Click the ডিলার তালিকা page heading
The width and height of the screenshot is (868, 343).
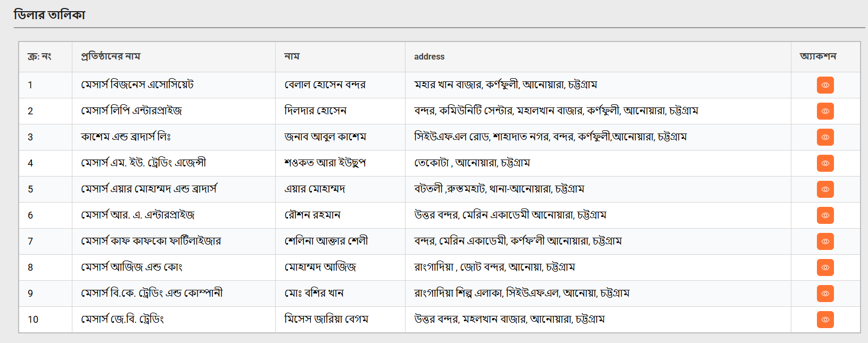coord(49,15)
